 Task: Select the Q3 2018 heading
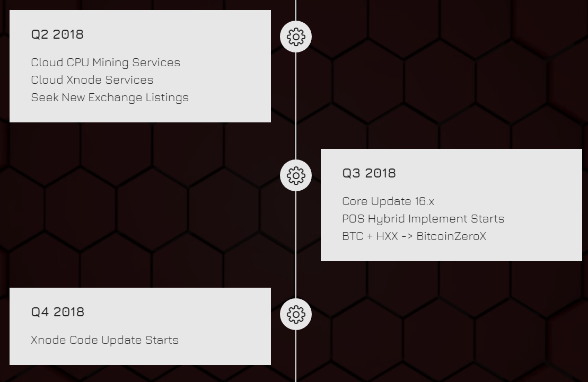coord(369,173)
